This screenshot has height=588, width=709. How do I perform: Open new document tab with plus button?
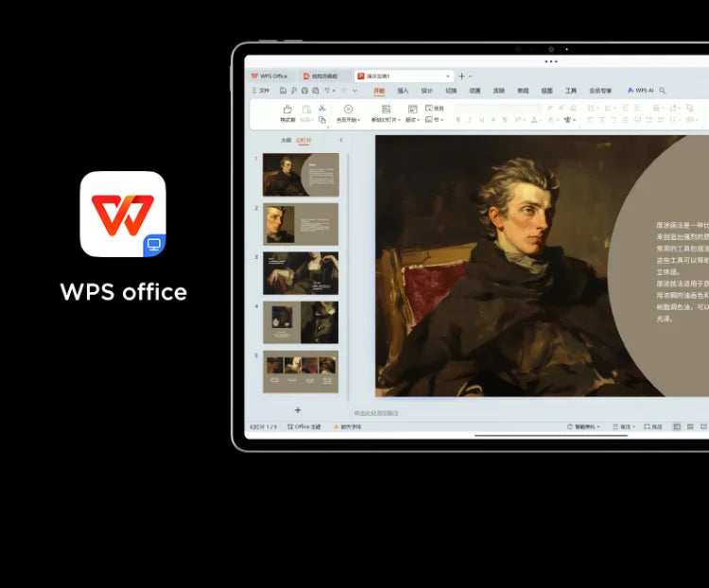(x=461, y=76)
